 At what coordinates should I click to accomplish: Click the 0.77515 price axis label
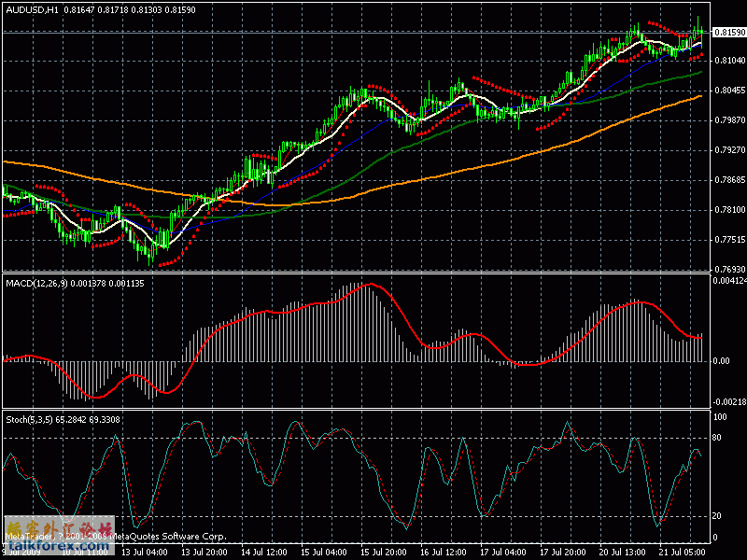tap(730, 240)
